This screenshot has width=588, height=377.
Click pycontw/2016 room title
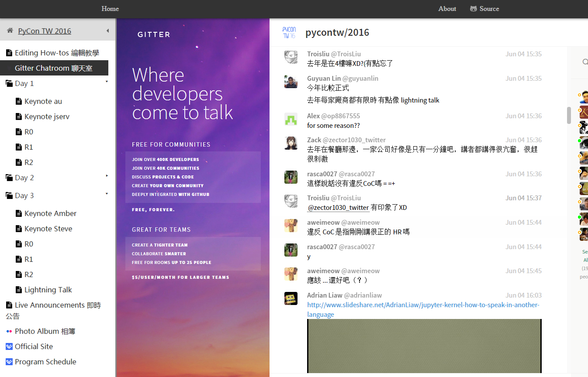(337, 32)
